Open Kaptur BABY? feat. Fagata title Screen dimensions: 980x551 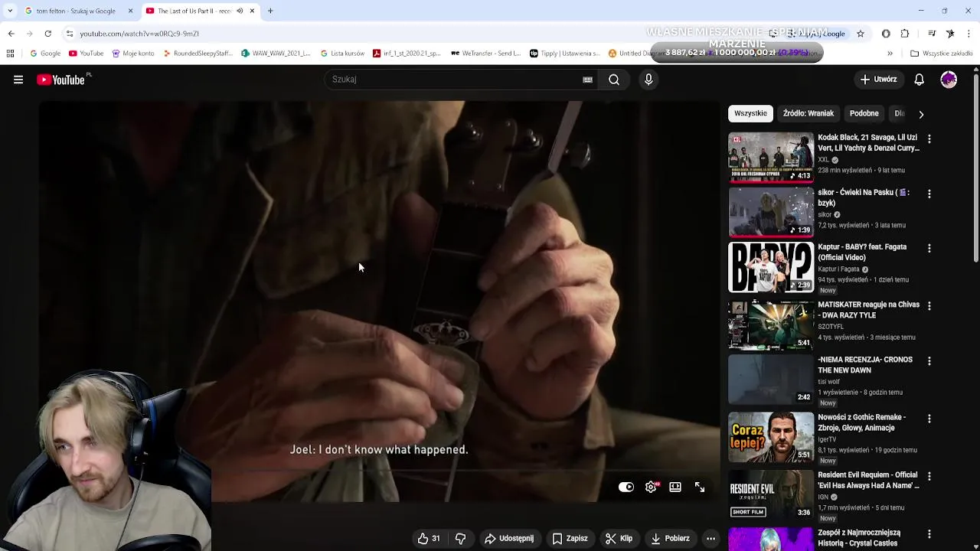coord(862,253)
